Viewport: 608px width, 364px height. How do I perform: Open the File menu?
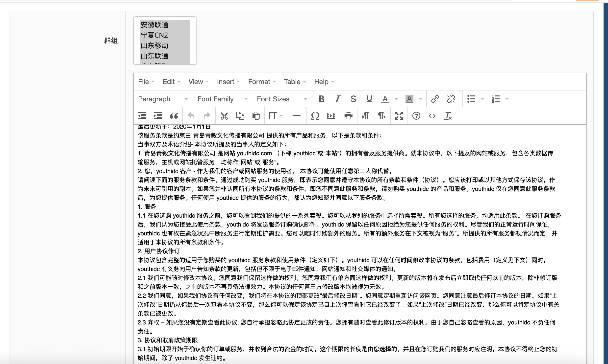tap(146, 82)
